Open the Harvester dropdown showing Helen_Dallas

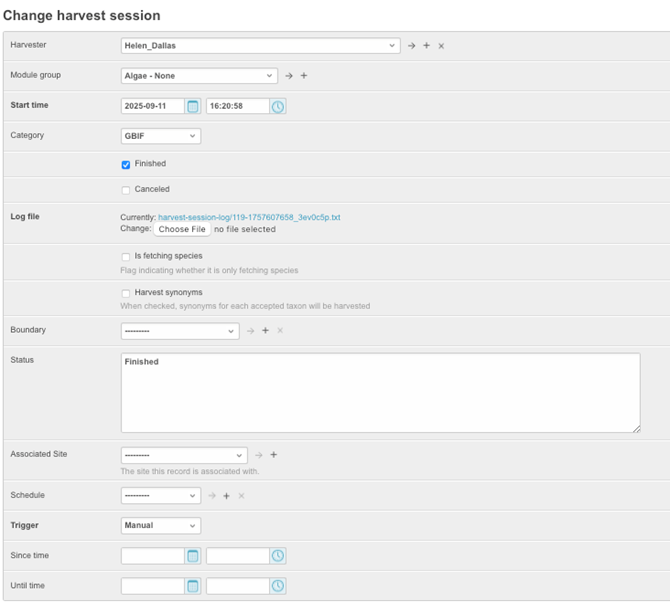click(260, 46)
